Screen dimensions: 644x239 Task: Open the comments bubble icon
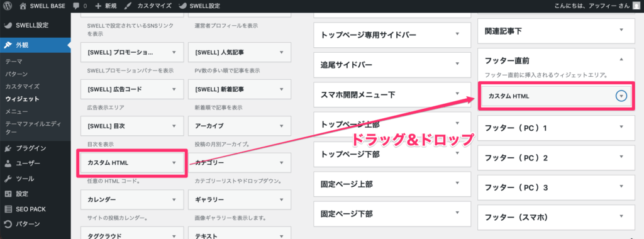76,6
